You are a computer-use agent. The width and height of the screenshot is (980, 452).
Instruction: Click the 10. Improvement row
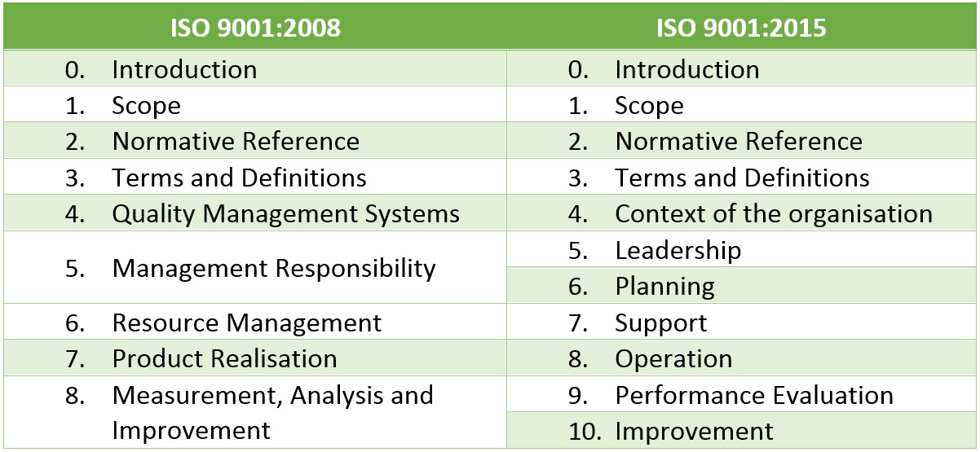click(x=742, y=430)
